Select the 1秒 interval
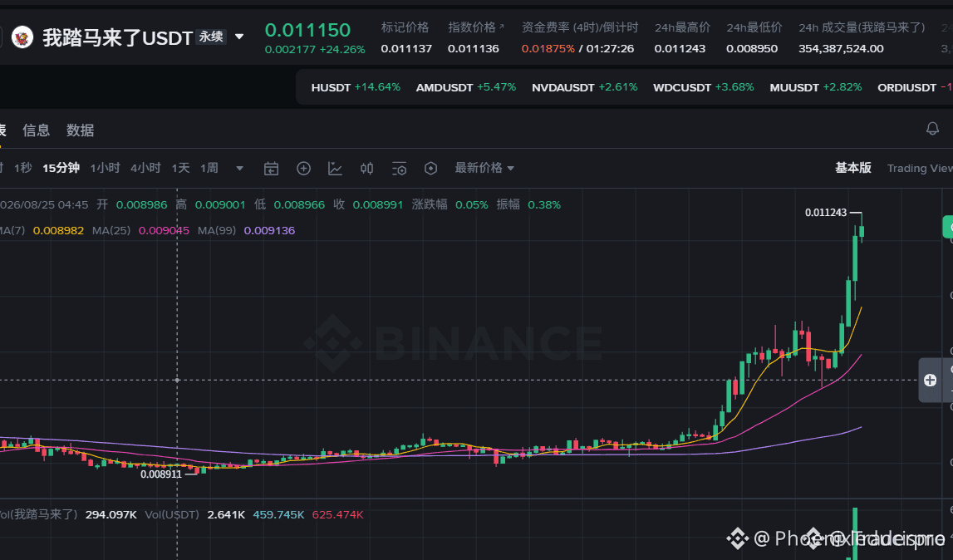 [23, 168]
